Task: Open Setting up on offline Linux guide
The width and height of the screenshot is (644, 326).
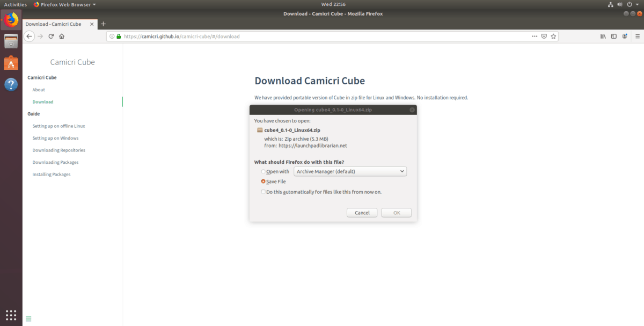Action: tap(58, 126)
